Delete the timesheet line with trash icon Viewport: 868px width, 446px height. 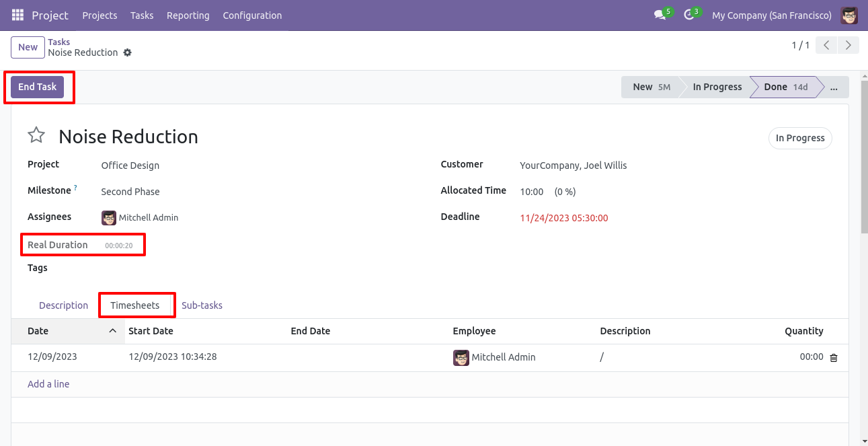tap(834, 358)
